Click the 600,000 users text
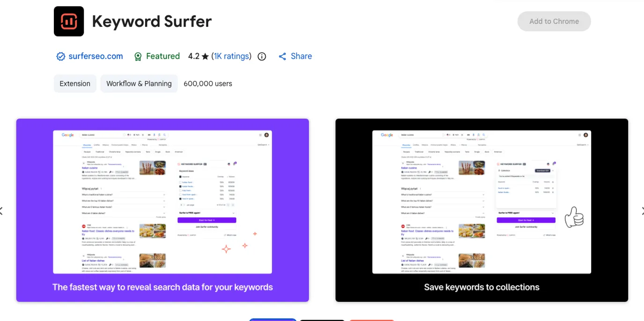 (208, 83)
